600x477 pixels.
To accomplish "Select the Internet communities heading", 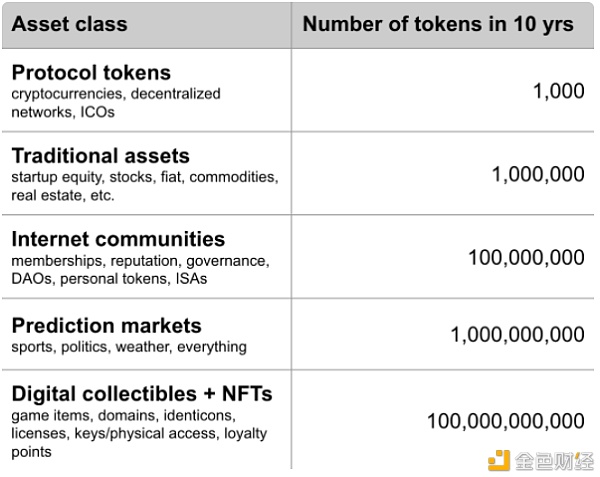I will pos(118,239).
